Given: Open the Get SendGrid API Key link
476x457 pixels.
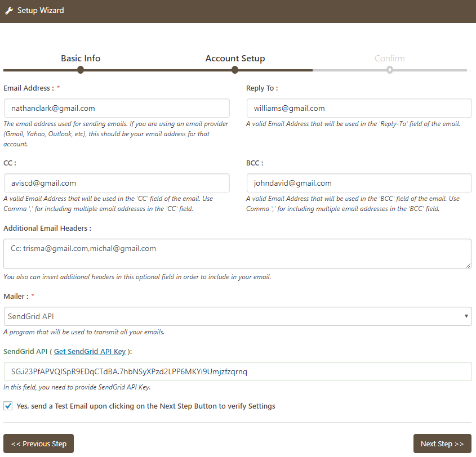Looking at the screenshot, I should 90,352.
